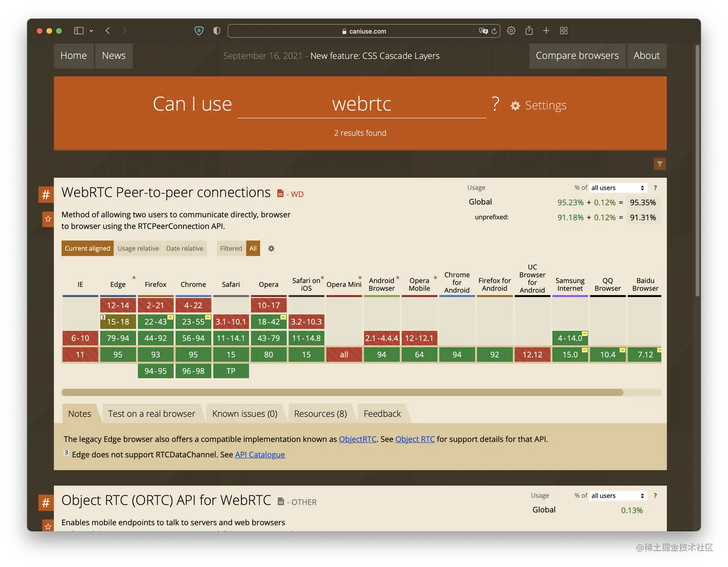Open the WD spec document icon
Viewport: 728px width, 567px height.
[280, 193]
